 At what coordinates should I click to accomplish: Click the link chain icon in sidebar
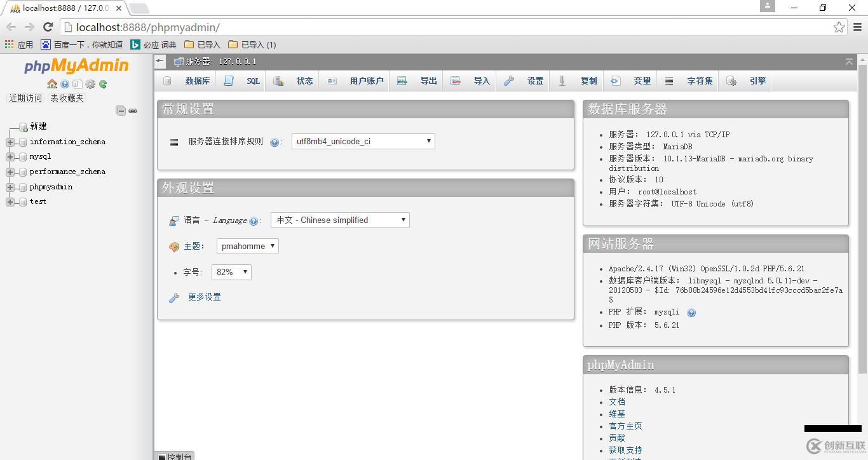133,111
